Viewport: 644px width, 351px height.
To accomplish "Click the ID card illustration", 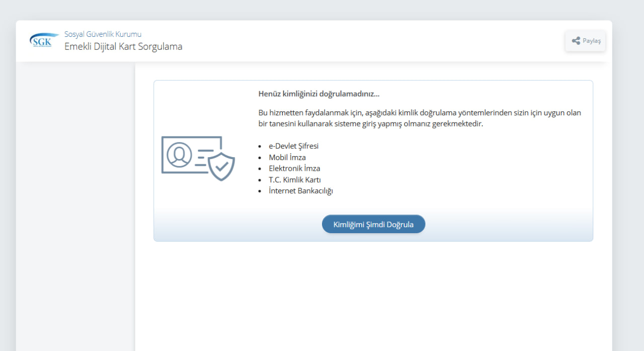I will click(191, 155).
